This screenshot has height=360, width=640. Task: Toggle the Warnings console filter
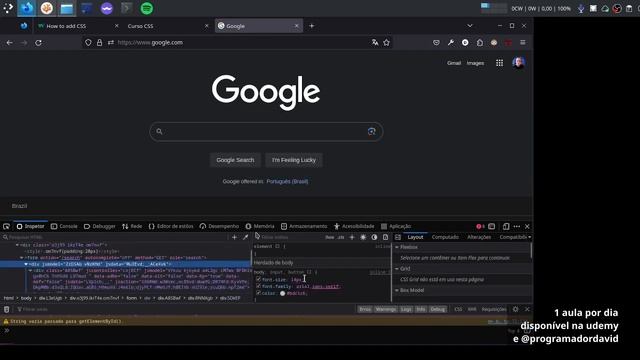tap(386, 309)
